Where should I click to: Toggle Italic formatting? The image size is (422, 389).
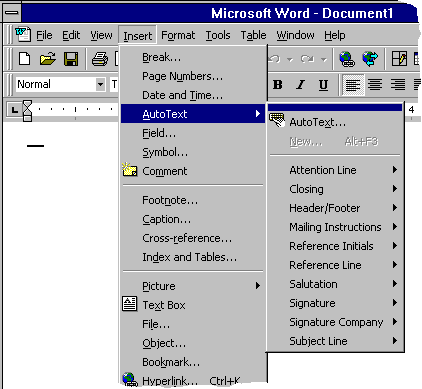click(x=301, y=85)
